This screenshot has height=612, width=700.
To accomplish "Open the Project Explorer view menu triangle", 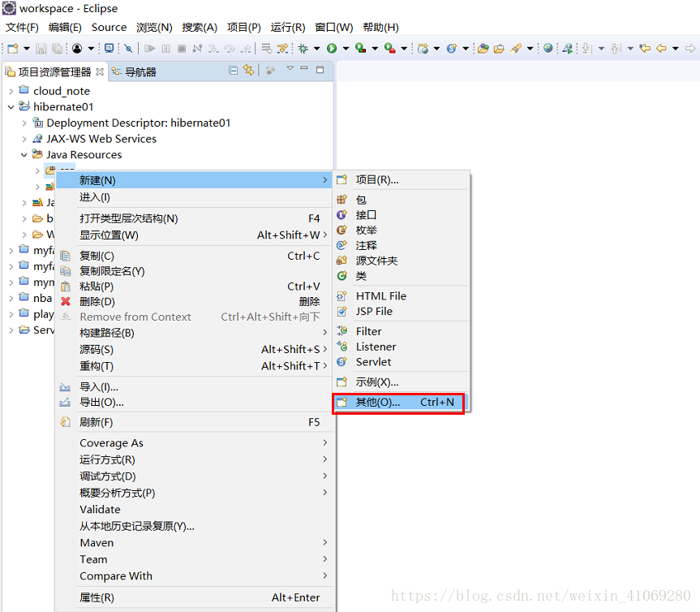I will pyautogui.click(x=290, y=68).
